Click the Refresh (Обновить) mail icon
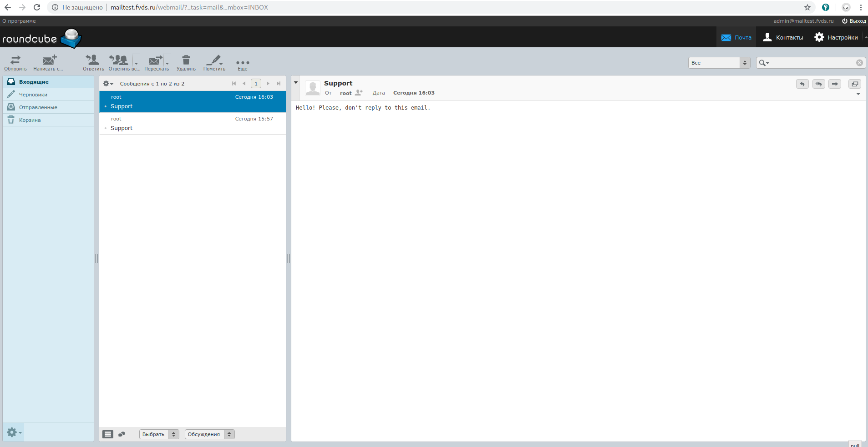868x447 pixels. coord(15,62)
